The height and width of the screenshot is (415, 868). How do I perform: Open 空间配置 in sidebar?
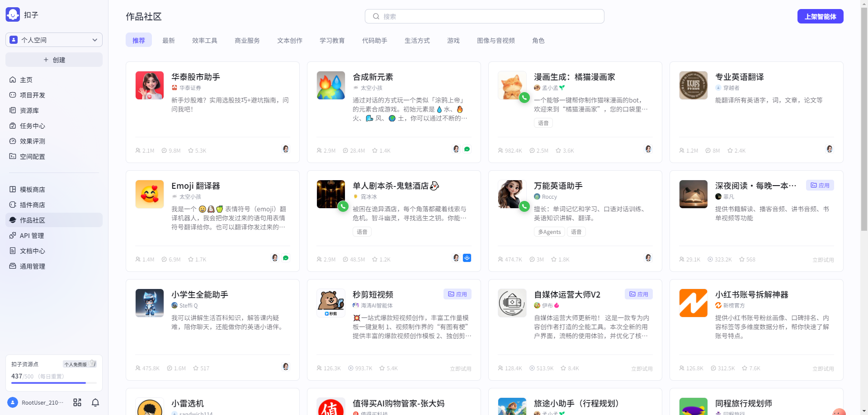54,156
